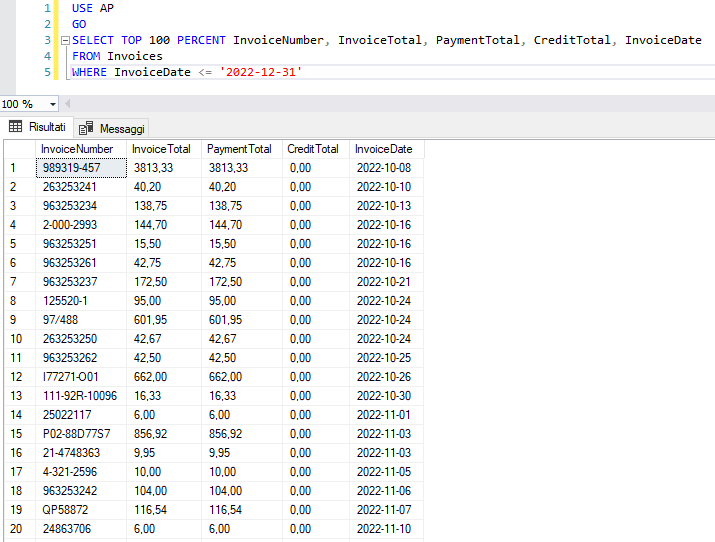
Task: Click the select-all corner cell of grid
Action: tap(20, 149)
